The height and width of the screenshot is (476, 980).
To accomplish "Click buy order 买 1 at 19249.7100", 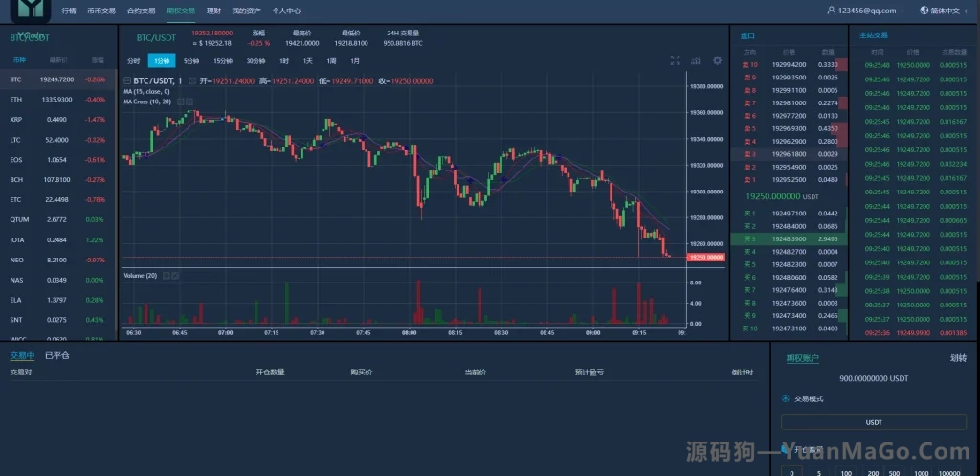I will (x=789, y=214).
